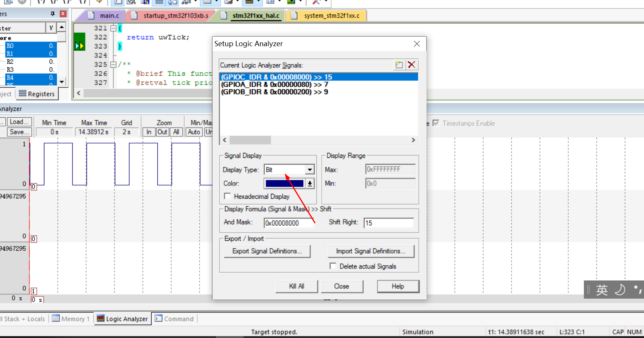Viewport: 644px width, 338px height.
Task: Open the Display Type dropdown
Action: pos(310,170)
